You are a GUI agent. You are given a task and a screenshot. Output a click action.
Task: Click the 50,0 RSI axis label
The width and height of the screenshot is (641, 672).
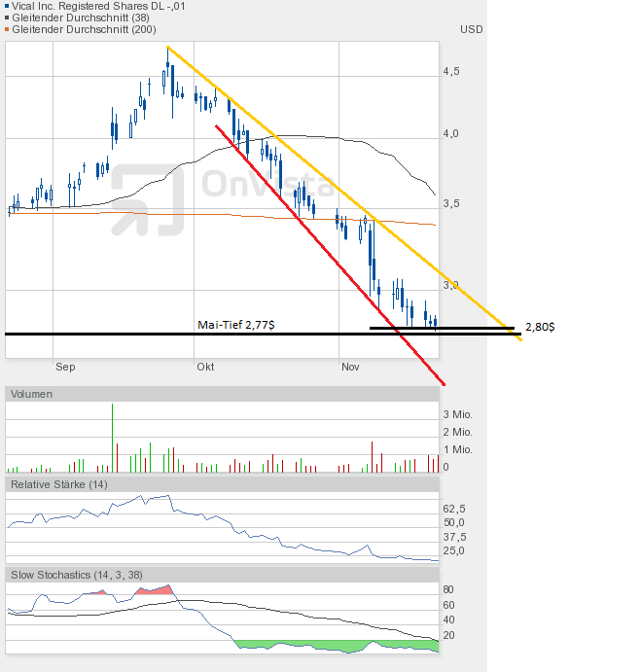tap(454, 522)
